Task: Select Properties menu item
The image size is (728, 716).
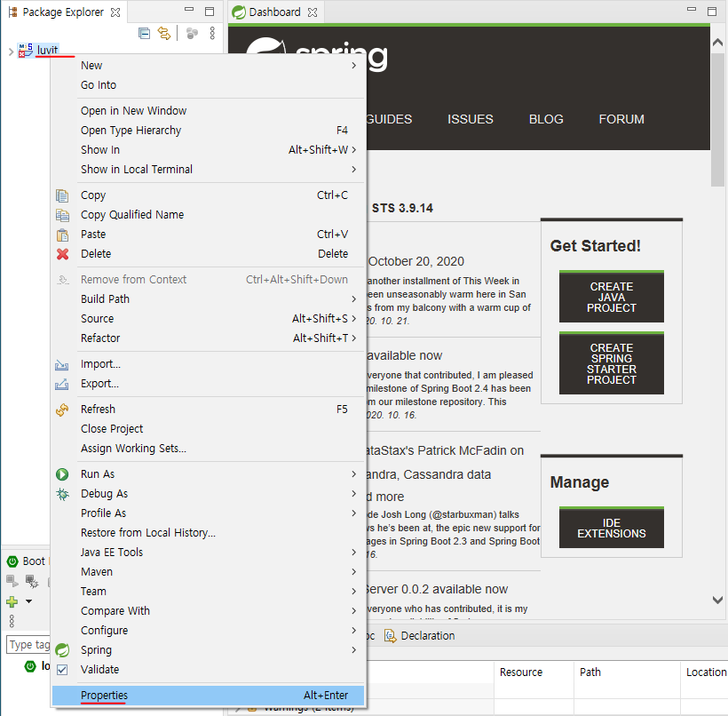Action: 208,696
